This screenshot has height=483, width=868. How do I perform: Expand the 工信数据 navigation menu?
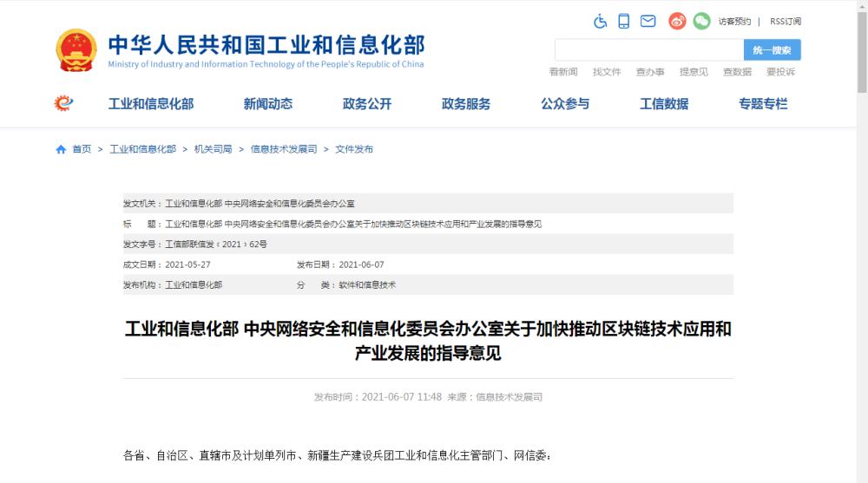664,104
